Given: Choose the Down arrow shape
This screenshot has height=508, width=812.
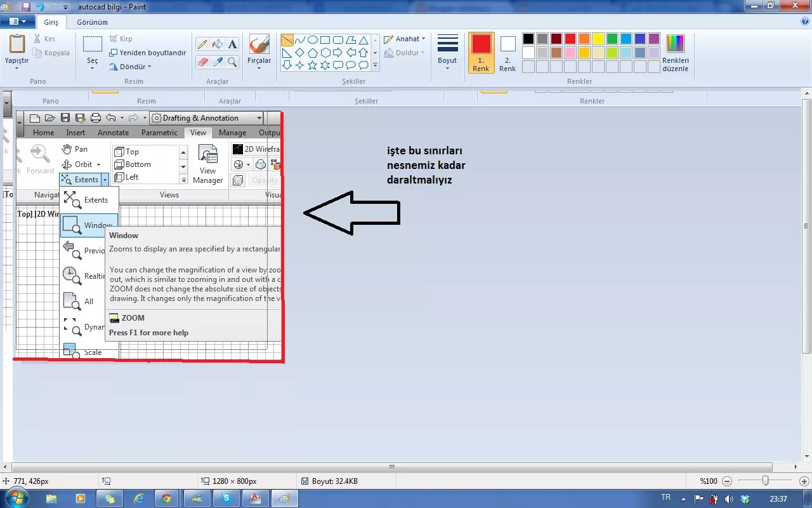Looking at the screenshot, I should pos(287,65).
